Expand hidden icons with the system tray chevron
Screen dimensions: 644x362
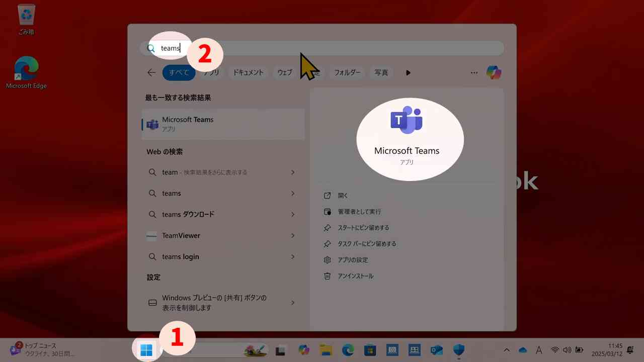(507, 350)
